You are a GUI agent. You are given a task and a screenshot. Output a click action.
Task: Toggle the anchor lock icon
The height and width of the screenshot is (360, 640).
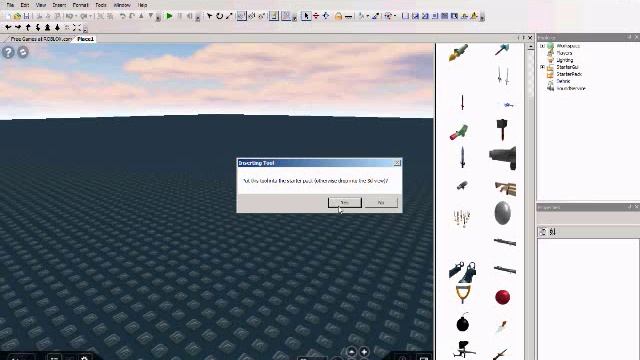(338, 16)
